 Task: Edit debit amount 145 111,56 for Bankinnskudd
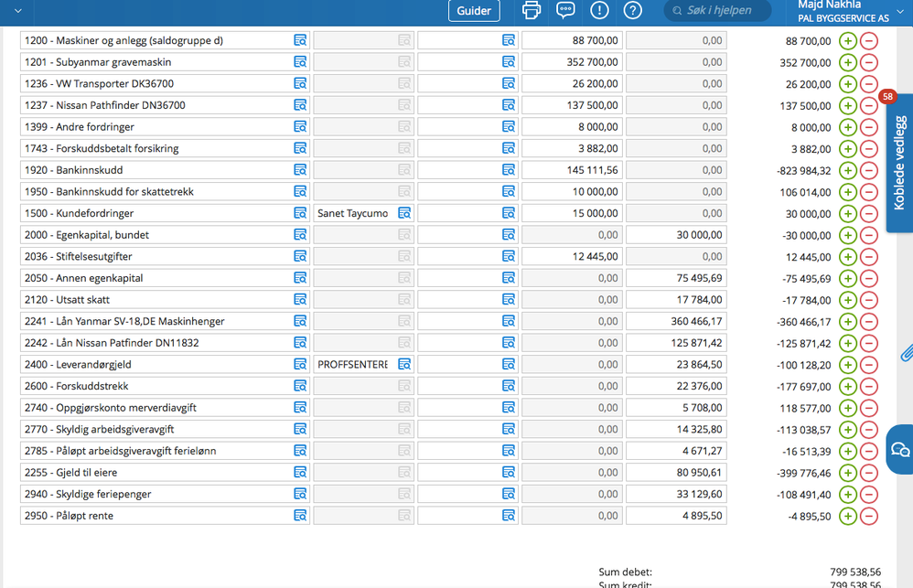pos(572,170)
